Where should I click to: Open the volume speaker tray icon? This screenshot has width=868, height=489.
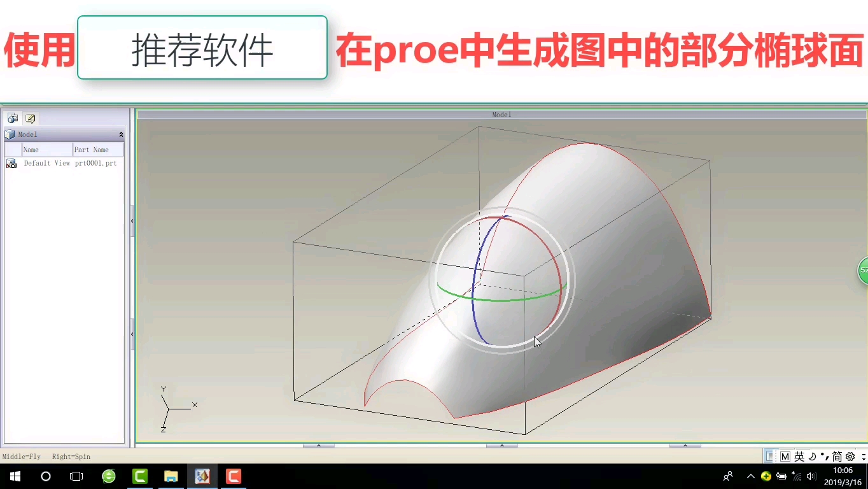click(811, 476)
